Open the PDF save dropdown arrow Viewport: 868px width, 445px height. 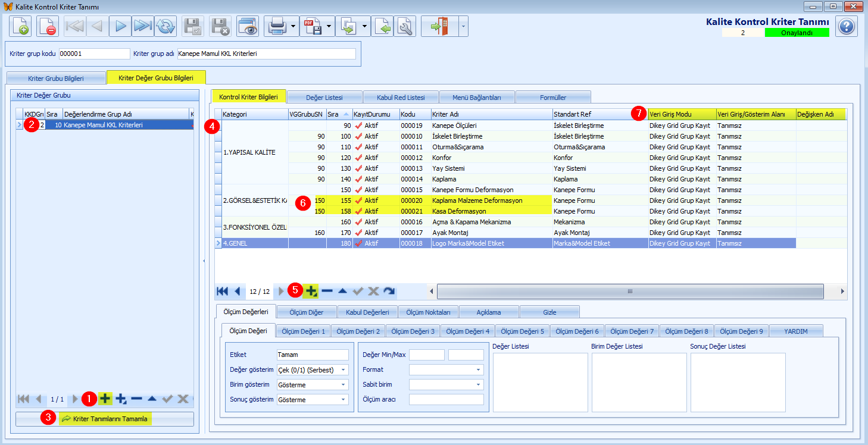[329, 26]
